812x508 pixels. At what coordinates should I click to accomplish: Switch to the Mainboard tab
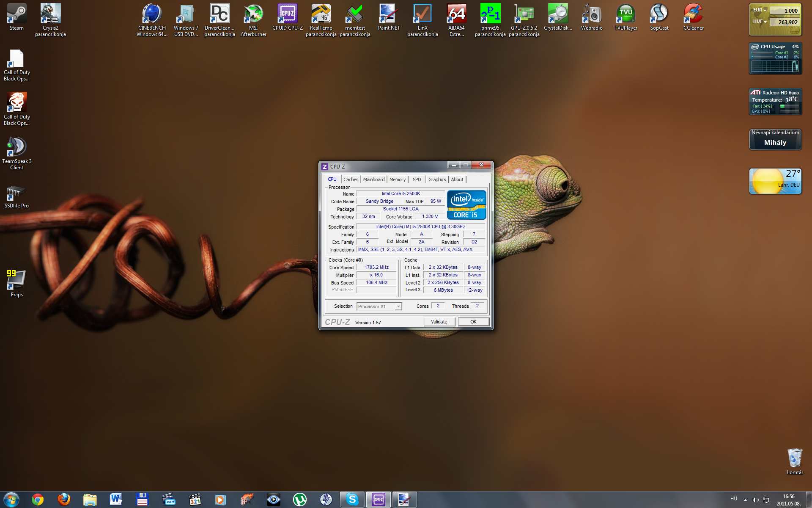tap(373, 179)
